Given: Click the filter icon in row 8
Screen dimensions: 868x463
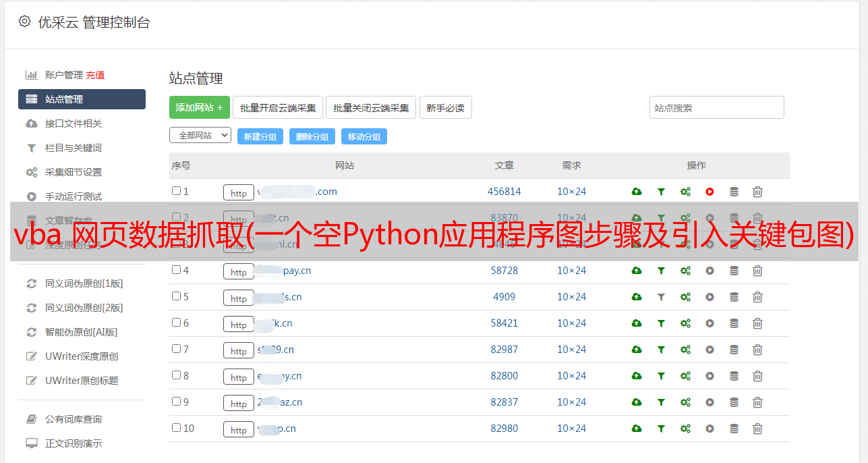Looking at the screenshot, I should point(661,376).
